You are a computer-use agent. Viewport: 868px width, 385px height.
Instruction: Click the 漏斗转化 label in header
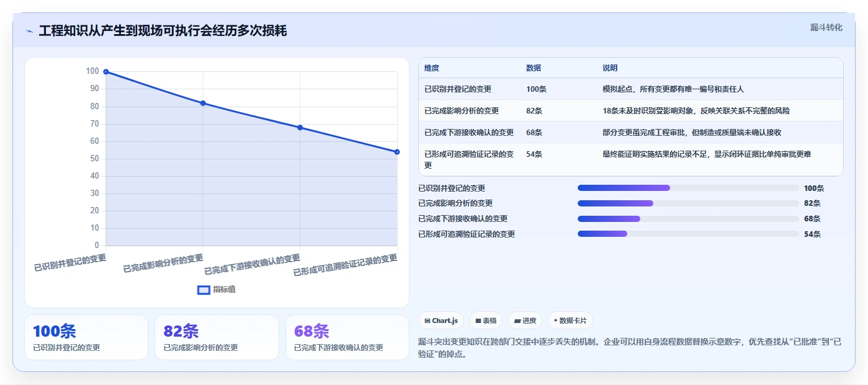click(826, 27)
